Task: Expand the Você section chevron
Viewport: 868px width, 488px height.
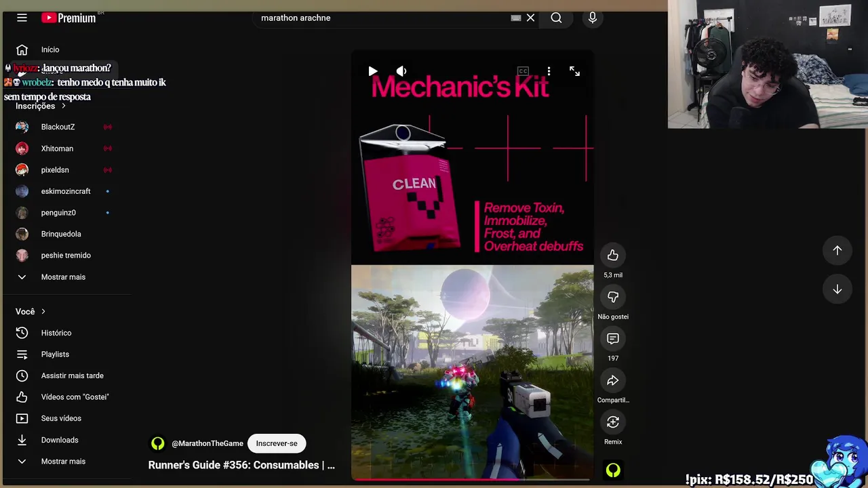Action: tap(43, 311)
